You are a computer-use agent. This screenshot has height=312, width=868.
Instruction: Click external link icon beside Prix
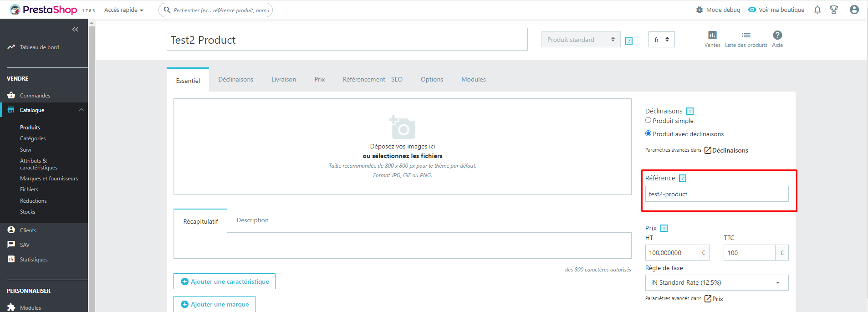click(708, 299)
